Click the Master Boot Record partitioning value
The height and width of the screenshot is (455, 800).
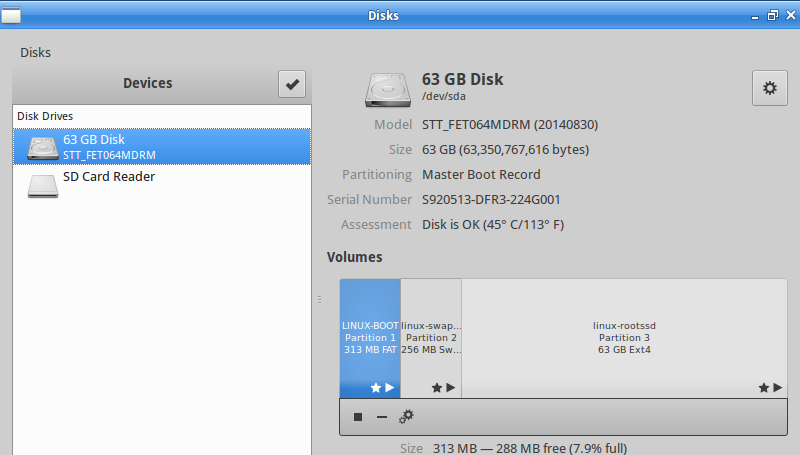click(x=481, y=174)
